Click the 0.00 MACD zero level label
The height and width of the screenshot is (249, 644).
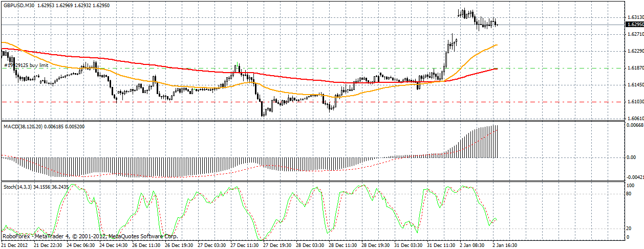(631, 157)
